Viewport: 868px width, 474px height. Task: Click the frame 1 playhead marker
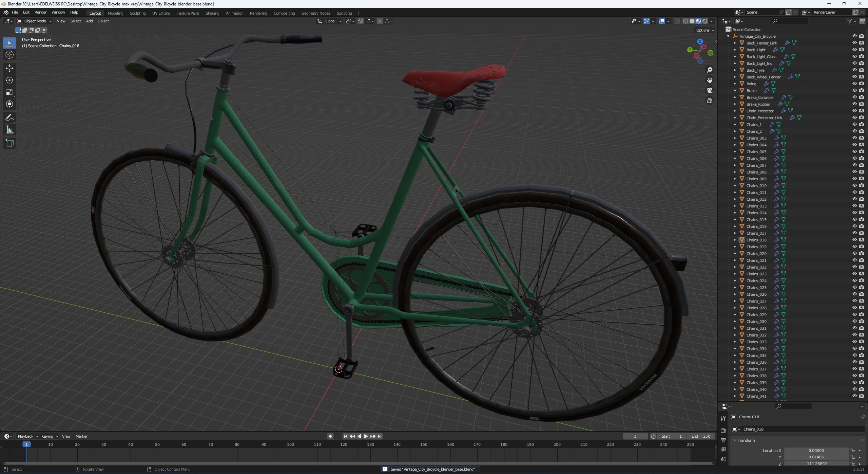[26, 444]
